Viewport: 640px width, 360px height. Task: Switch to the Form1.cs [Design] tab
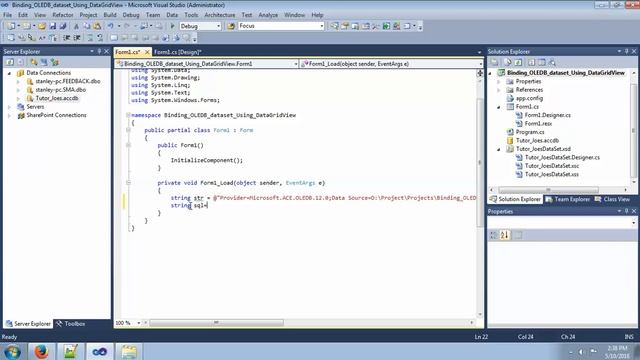coord(178,52)
